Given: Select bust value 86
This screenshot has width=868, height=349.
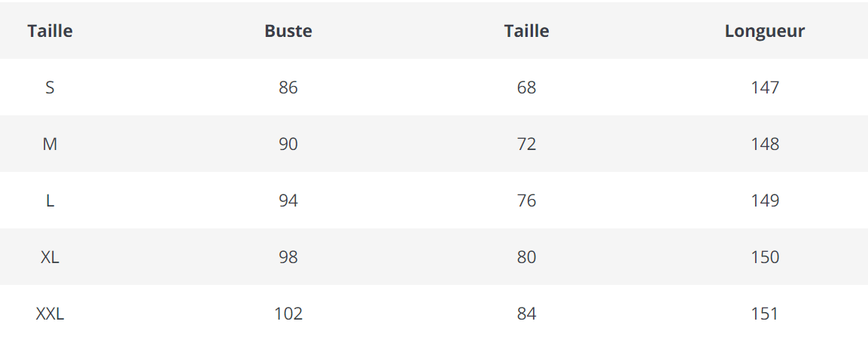Looking at the screenshot, I should coord(288,87).
